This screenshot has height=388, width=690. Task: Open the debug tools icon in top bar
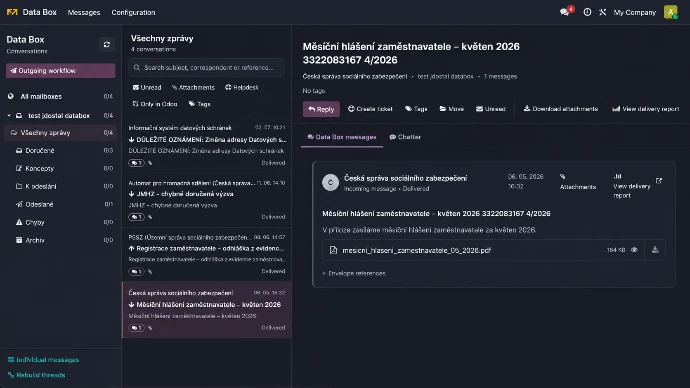tap(602, 12)
